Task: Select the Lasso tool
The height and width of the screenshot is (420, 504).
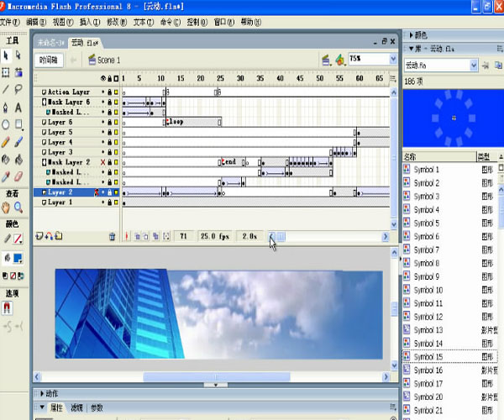Action: (18, 90)
